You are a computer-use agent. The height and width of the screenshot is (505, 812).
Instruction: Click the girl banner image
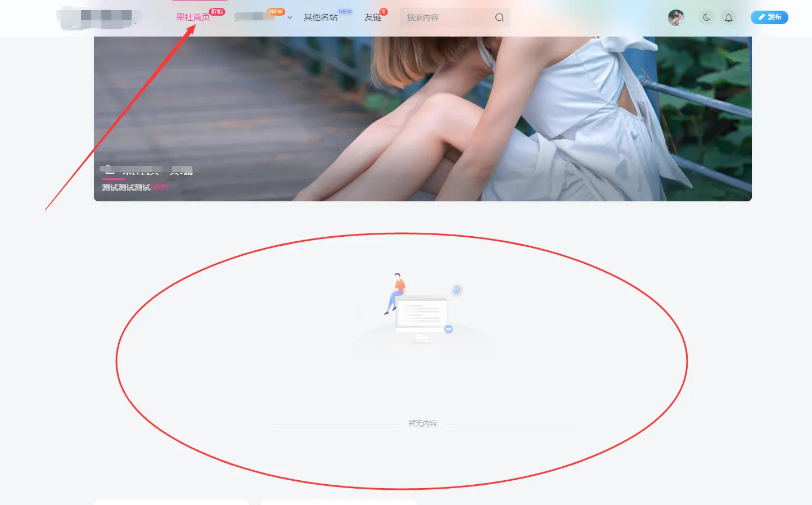pyautogui.click(x=423, y=119)
